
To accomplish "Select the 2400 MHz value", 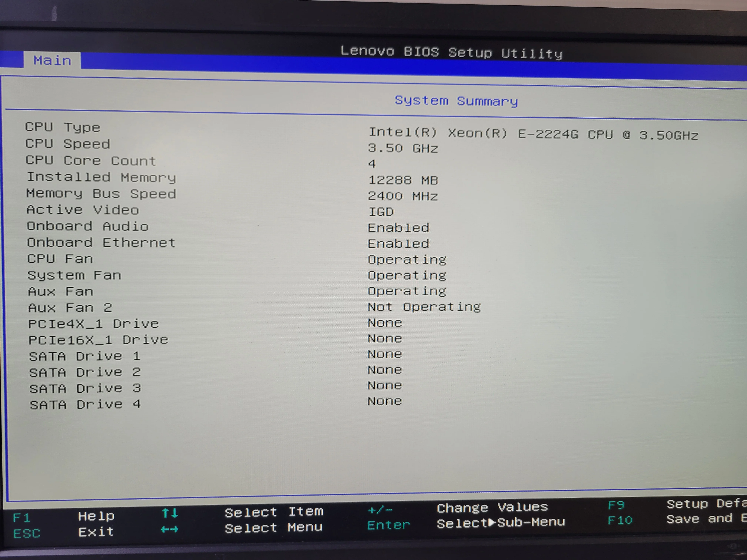I will 403,196.
